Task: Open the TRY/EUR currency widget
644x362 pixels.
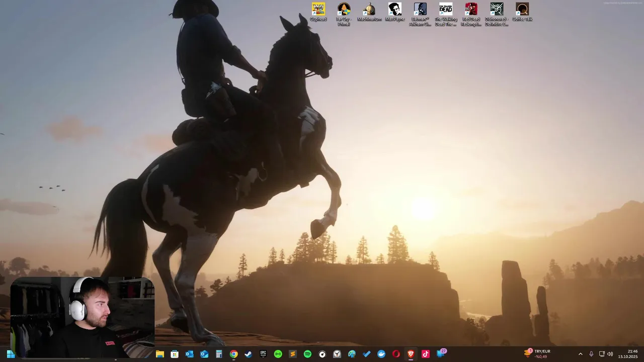Action: [x=537, y=354]
